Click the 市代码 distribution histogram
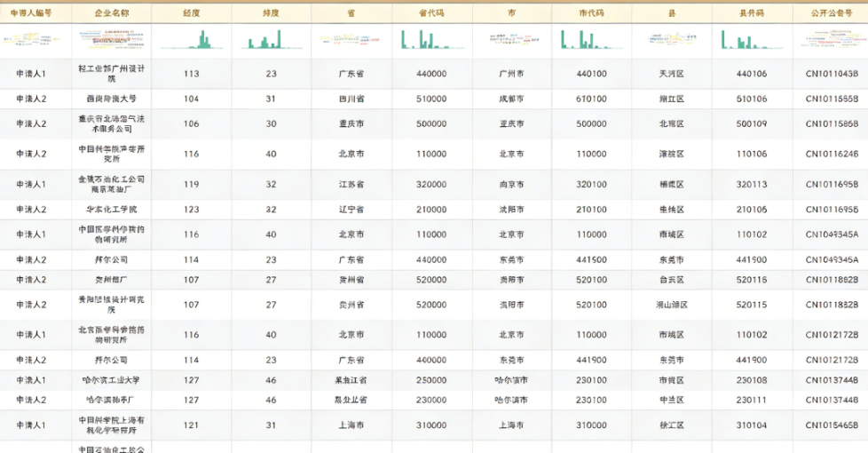The height and width of the screenshot is (453, 868). pyautogui.click(x=591, y=39)
